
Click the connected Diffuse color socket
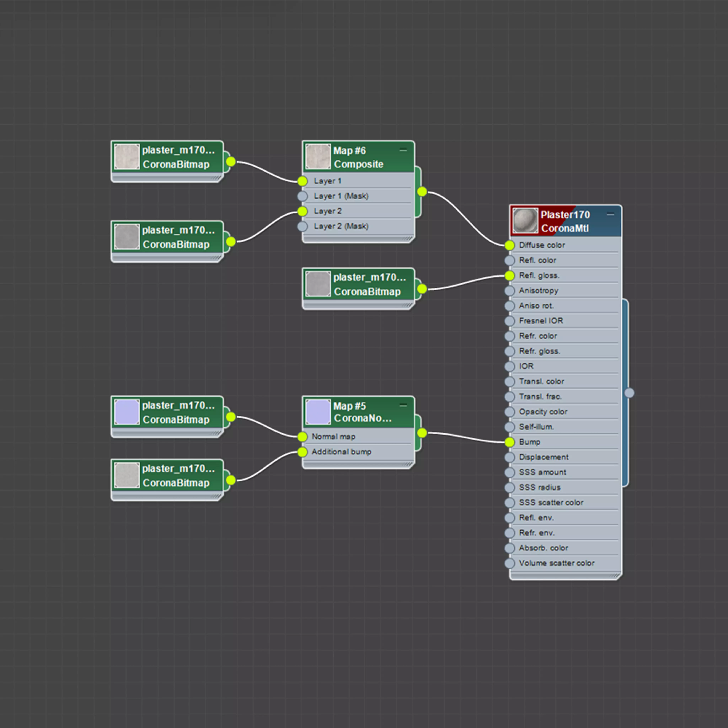(509, 245)
